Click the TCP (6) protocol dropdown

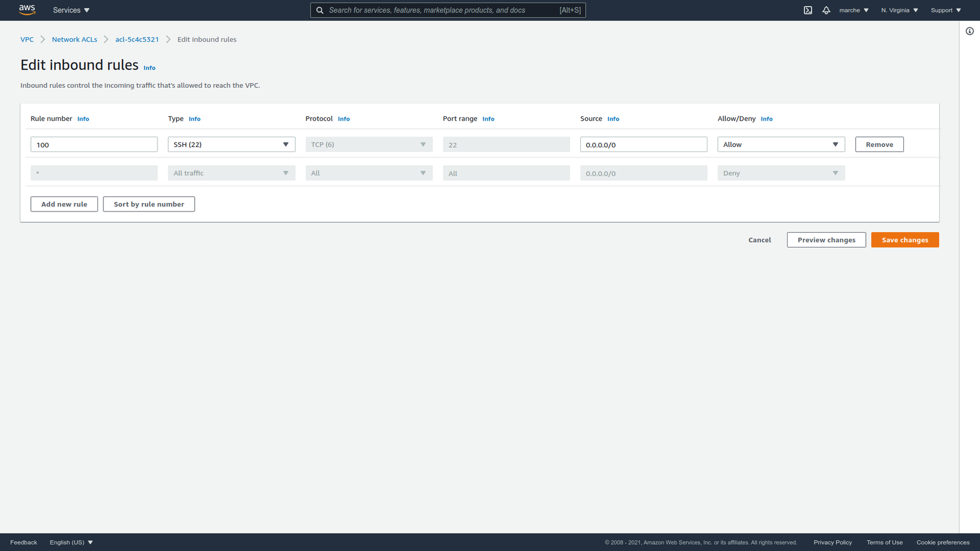pyautogui.click(x=369, y=144)
